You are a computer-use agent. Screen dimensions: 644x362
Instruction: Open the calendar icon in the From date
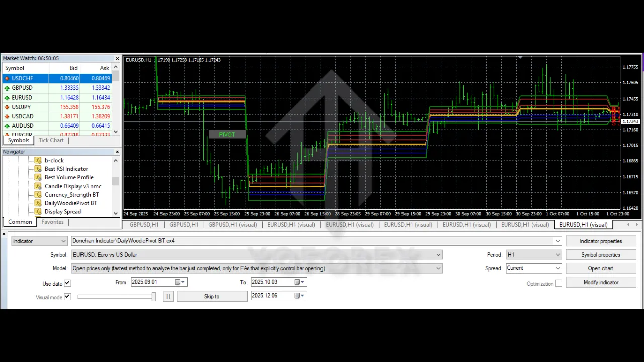point(178,282)
